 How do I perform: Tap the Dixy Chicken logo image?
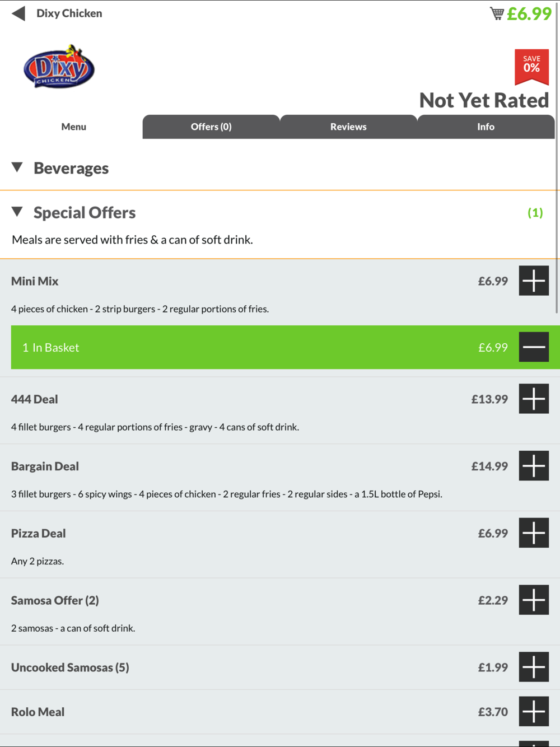pos(59,66)
